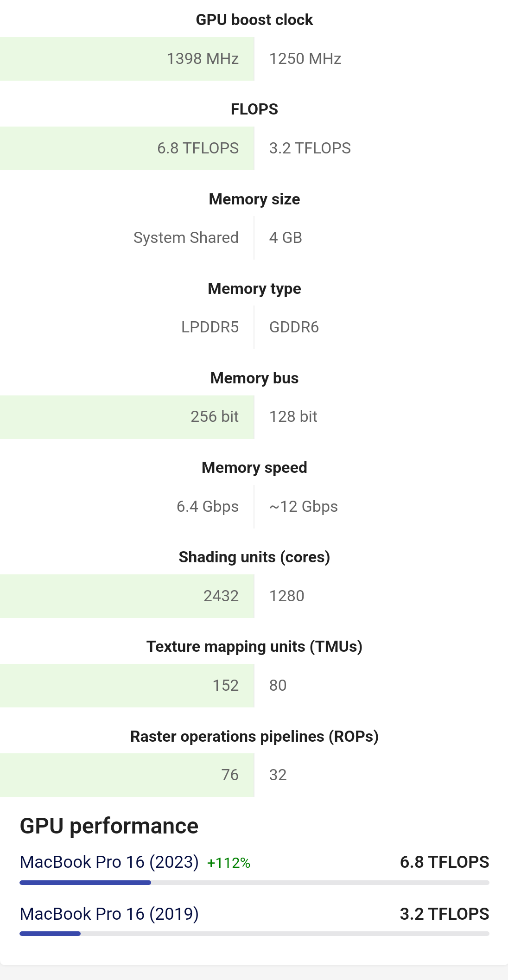Image resolution: width=508 pixels, height=980 pixels.
Task: Open the MacBook Pro 16 (2019) link
Action: pos(109,914)
